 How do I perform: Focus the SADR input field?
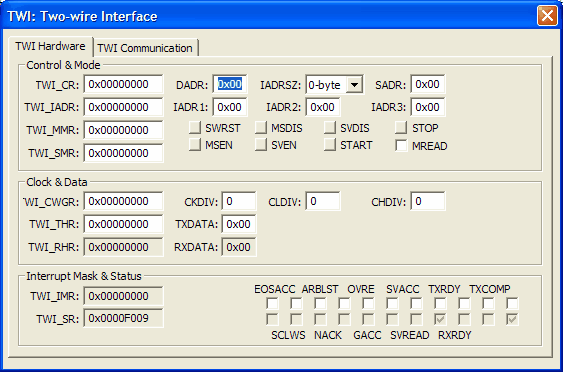coord(428,84)
